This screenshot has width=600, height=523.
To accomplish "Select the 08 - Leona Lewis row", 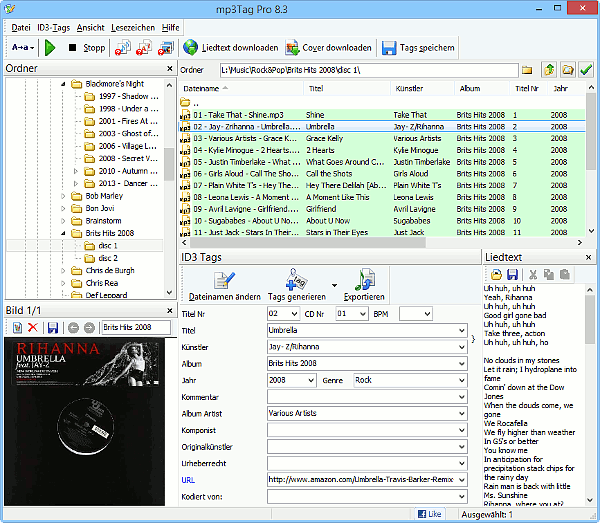I will [382, 197].
